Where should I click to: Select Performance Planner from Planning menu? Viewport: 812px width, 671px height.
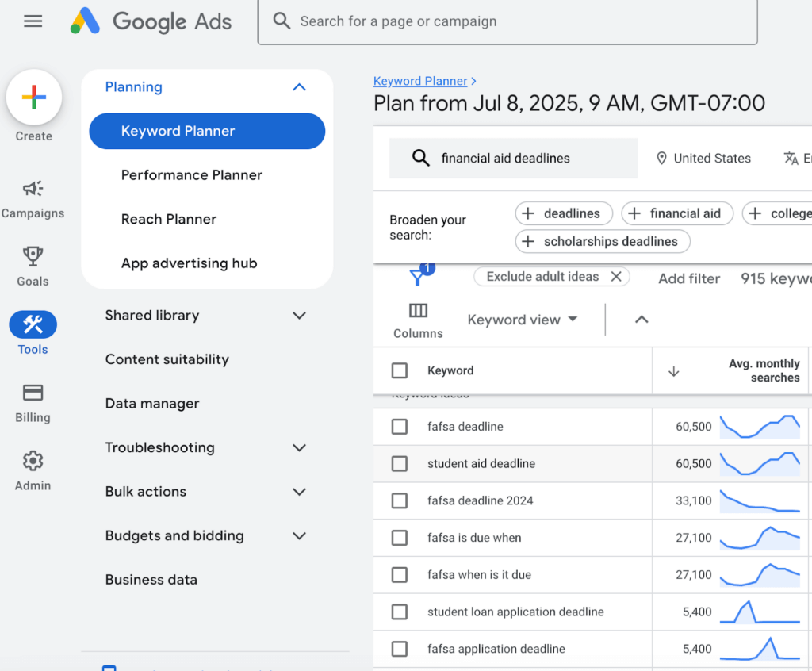point(193,174)
